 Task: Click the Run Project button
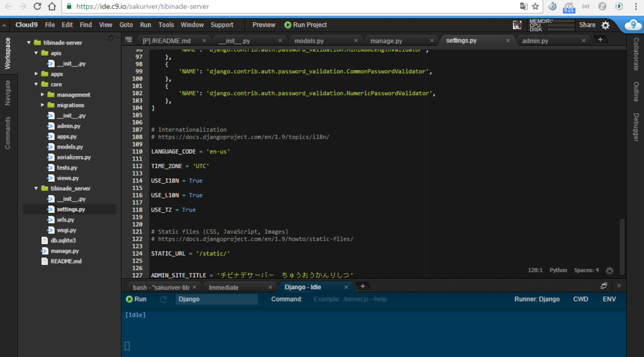(x=305, y=25)
